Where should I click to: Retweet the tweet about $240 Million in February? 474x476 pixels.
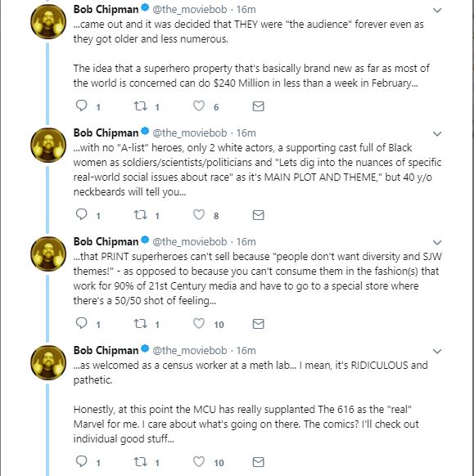[x=141, y=106]
